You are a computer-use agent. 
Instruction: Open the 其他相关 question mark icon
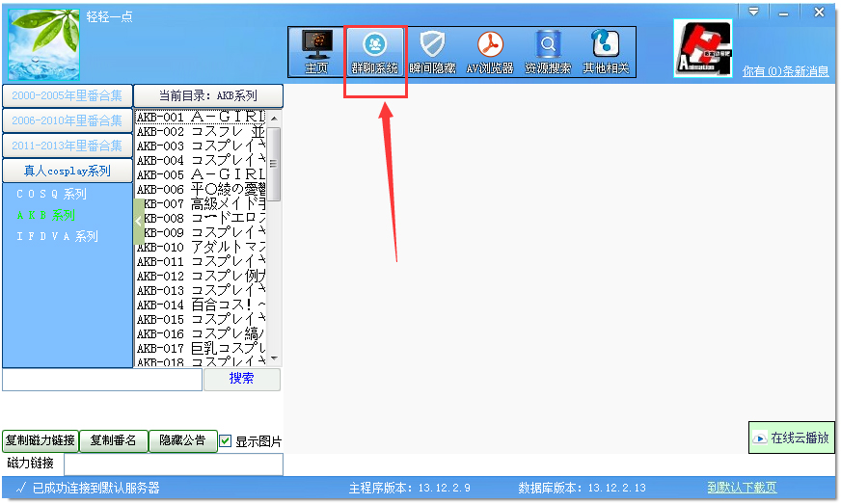click(x=606, y=52)
